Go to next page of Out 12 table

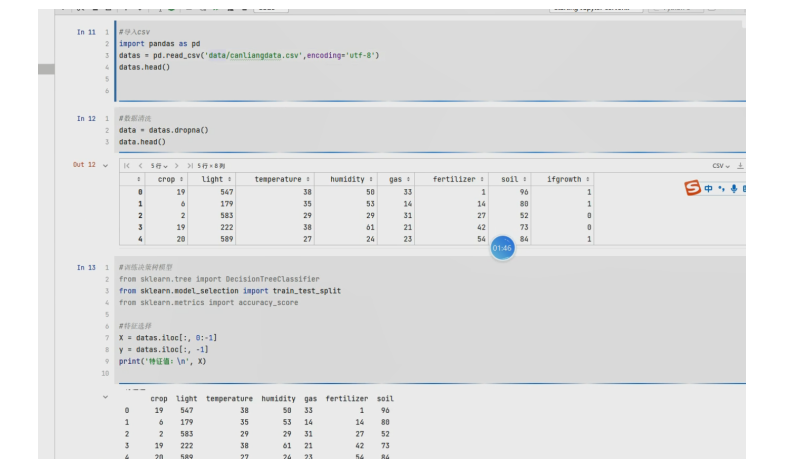pos(177,166)
